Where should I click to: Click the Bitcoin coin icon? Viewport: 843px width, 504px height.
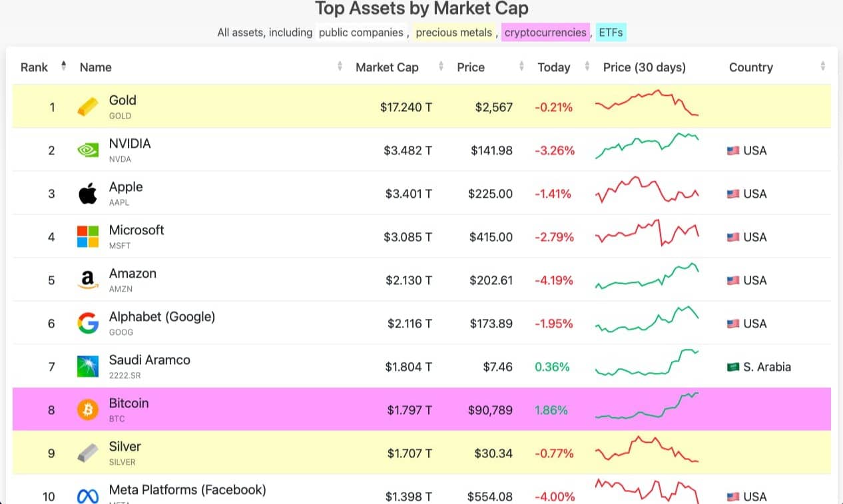point(87,410)
